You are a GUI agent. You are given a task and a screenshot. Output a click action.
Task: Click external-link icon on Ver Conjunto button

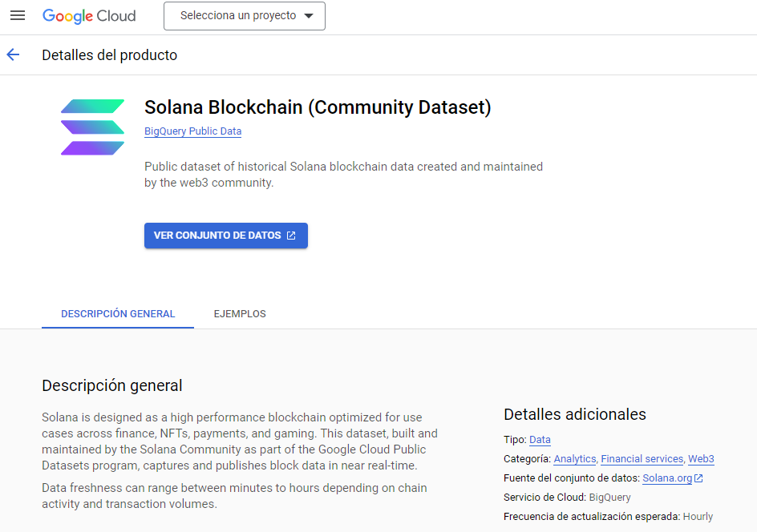coord(291,236)
